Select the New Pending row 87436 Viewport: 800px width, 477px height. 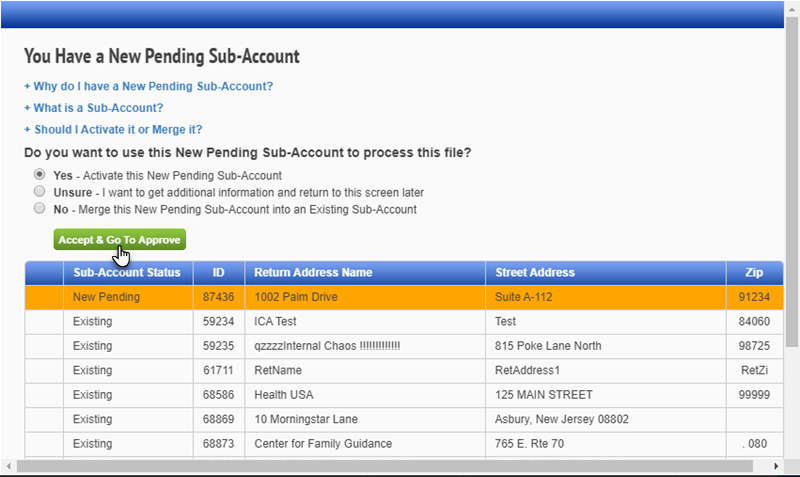[x=400, y=297]
